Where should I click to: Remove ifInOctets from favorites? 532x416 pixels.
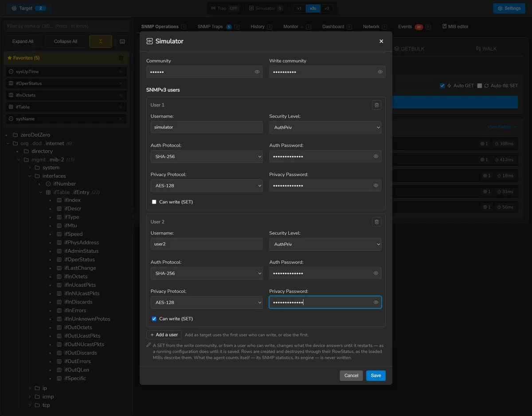click(121, 95)
